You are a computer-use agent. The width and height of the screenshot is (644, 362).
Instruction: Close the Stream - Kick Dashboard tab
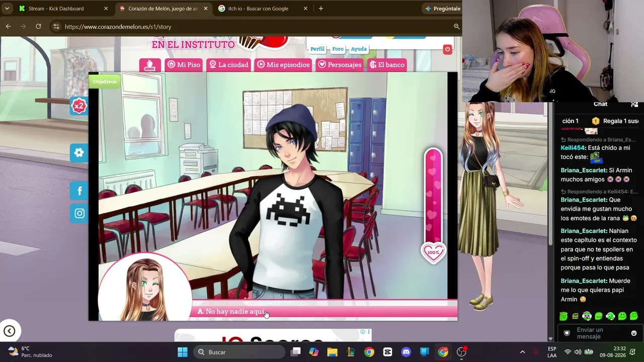pos(106,9)
